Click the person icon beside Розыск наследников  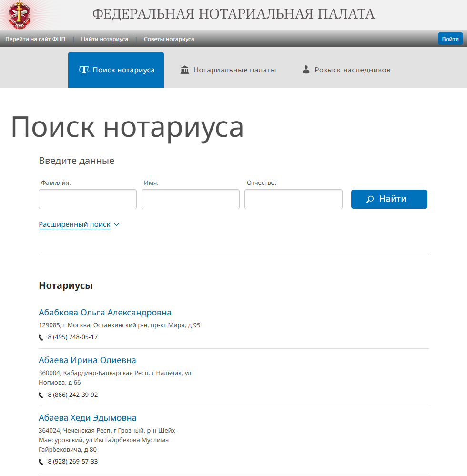[306, 70]
